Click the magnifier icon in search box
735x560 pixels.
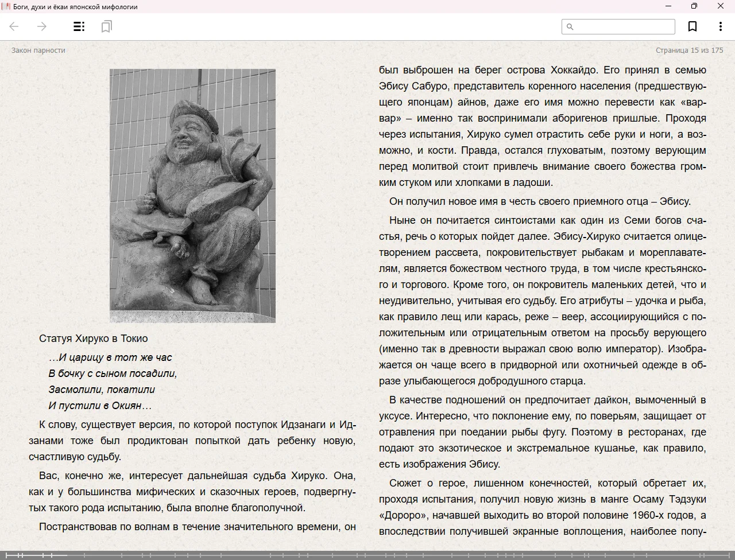570,26
